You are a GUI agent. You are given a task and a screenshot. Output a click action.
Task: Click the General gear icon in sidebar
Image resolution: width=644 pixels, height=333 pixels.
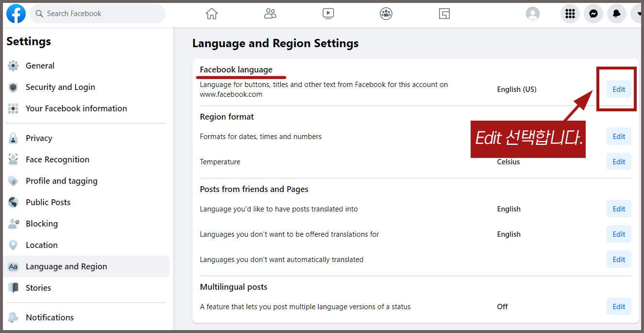(x=13, y=66)
